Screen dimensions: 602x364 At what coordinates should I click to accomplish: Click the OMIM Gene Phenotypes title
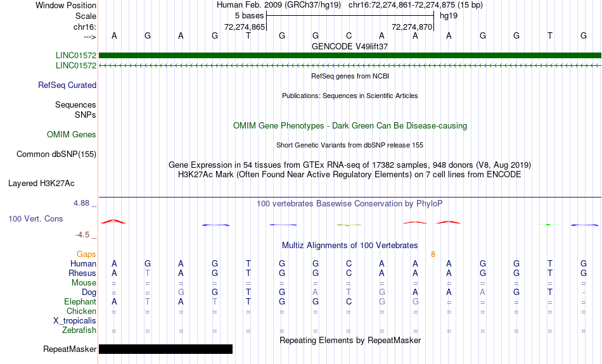[350, 126]
